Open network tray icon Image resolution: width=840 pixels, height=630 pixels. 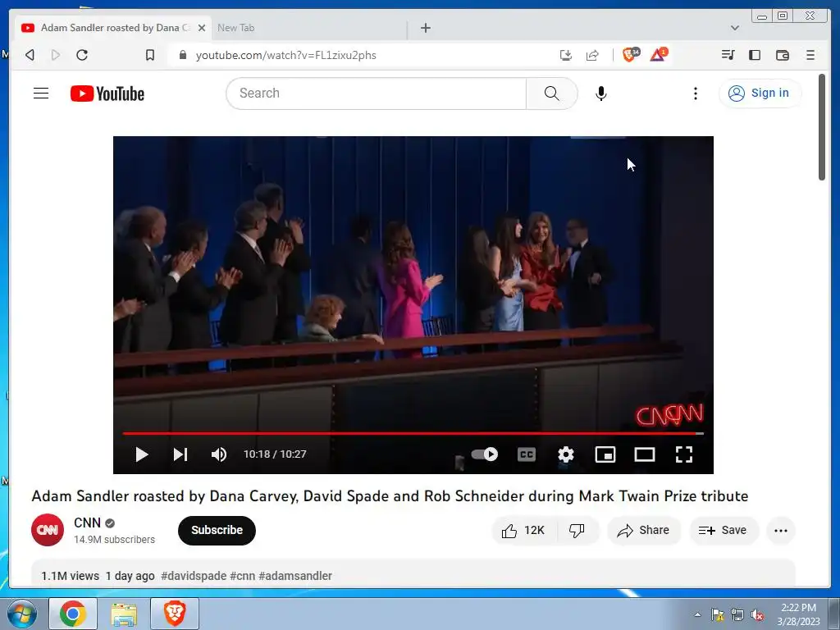coord(737,614)
